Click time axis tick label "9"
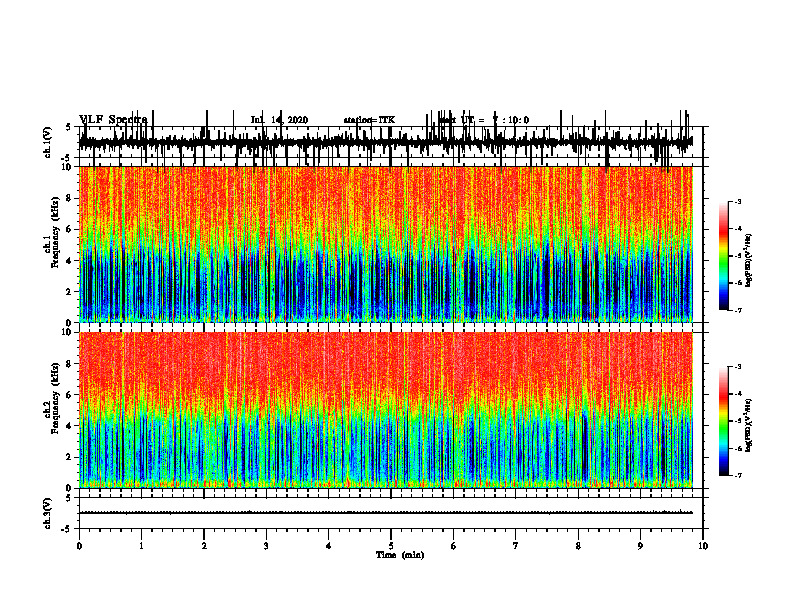This screenshot has width=792, height=612. tap(640, 546)
